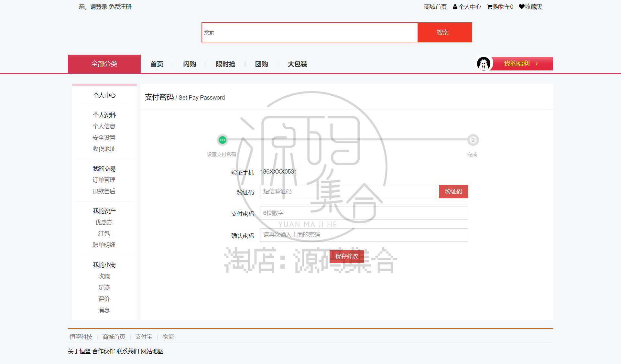Screen dimensions: 621x364
Task: Open 足迹 in sidebar
Action: click(x=104, y=288)
